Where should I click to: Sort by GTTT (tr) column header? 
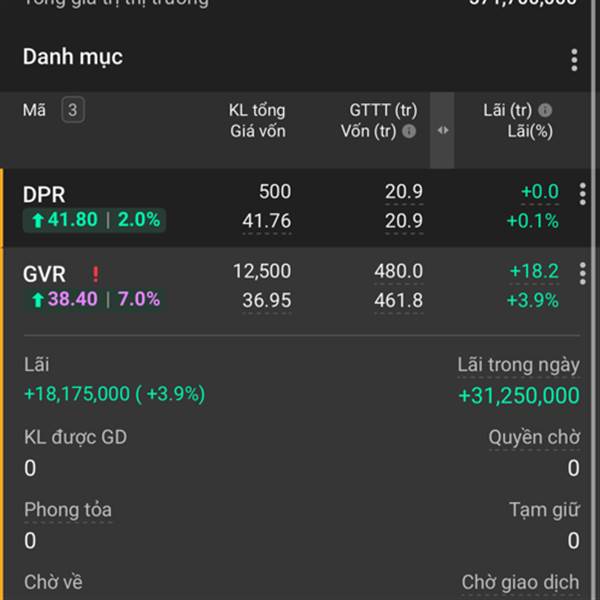pyautogui.click(x=383, y=110)
